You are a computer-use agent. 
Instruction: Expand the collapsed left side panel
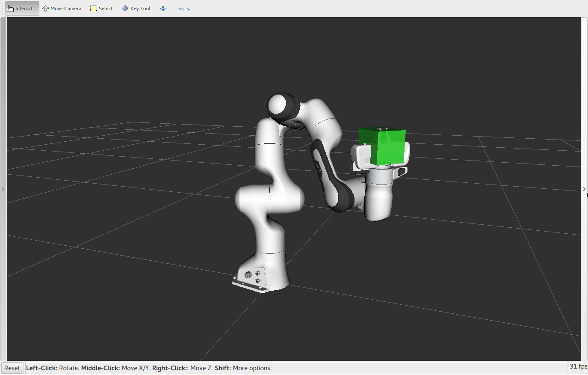tap(3, 189)
